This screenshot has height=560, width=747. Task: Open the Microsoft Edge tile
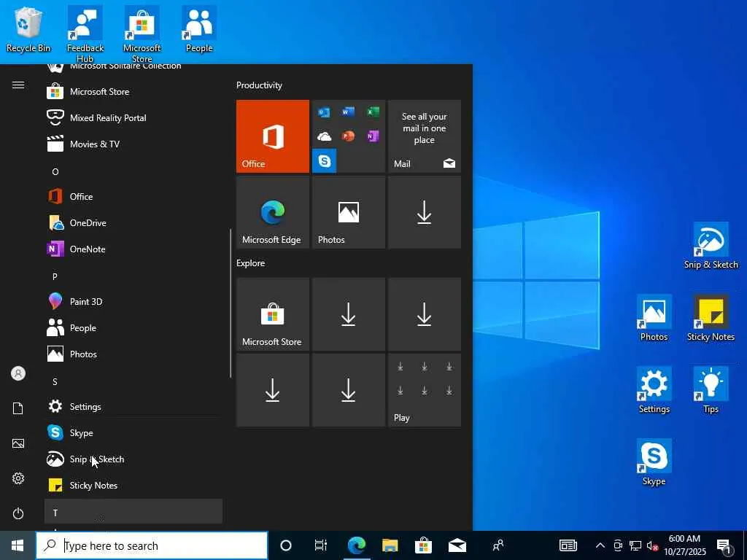273,212
